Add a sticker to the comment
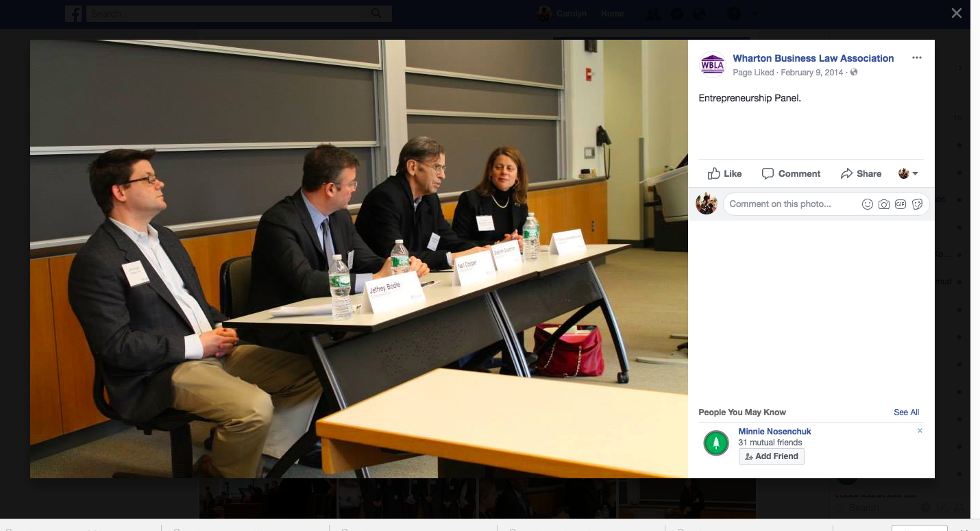Viewport: 980px width, 531px height. (917, 204)
